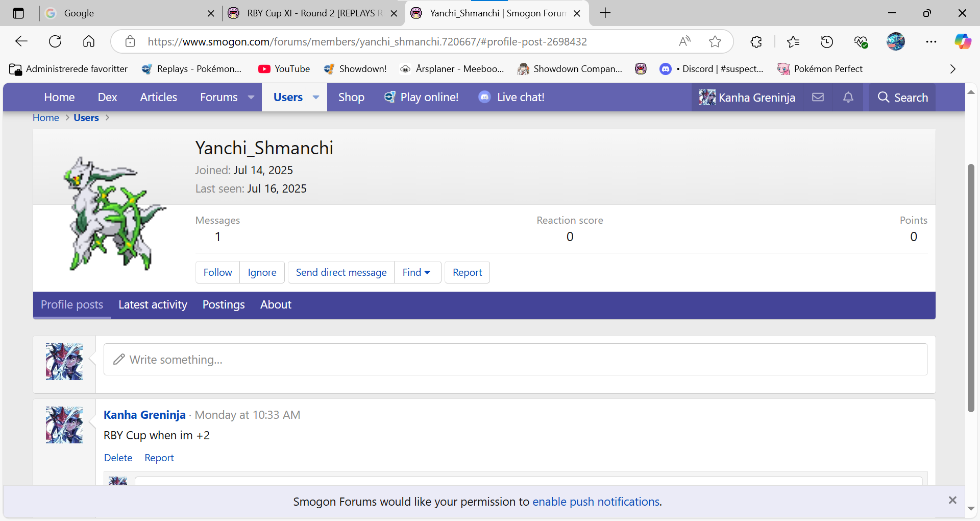Viewport: 980px width, 521px height.
Task: Click enable push notifications link
Action: 596,502
